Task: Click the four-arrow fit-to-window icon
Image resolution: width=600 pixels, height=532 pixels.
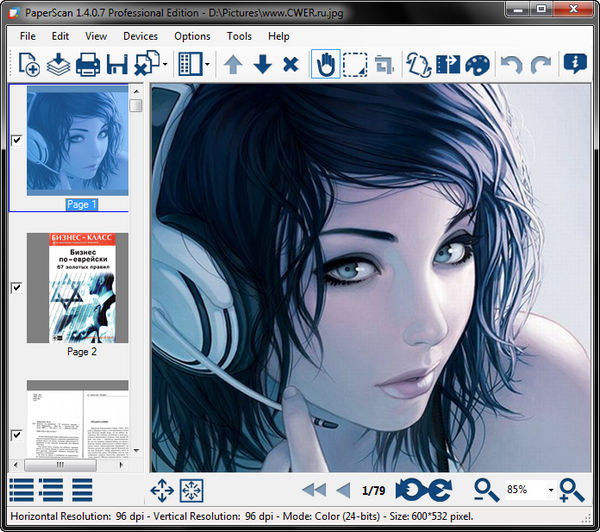Action: [162, 490]
